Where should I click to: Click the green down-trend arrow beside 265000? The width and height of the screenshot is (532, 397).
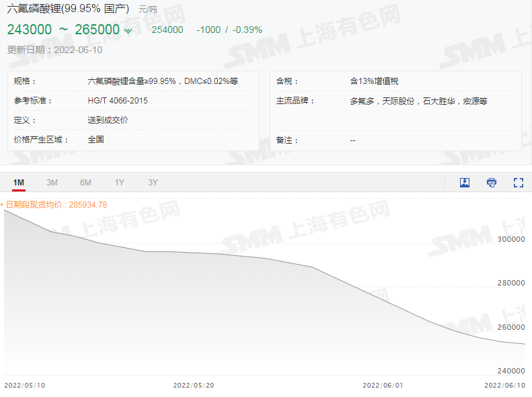tap(128, 30)
